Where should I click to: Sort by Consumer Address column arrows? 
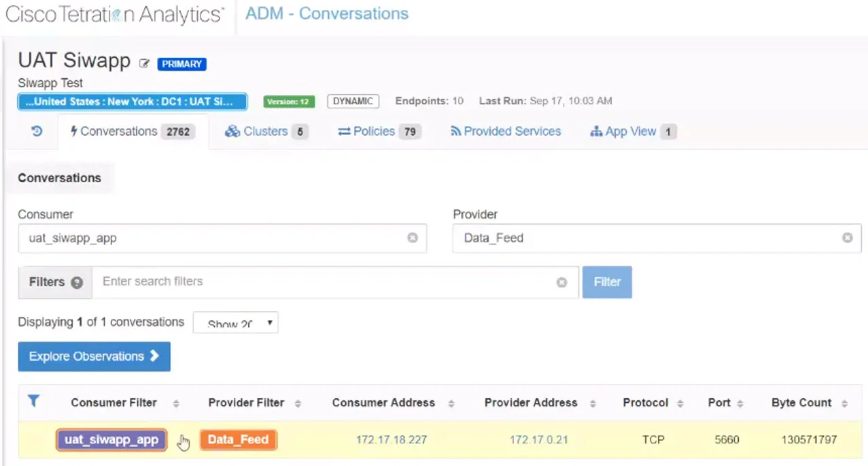tap(451, 404)
